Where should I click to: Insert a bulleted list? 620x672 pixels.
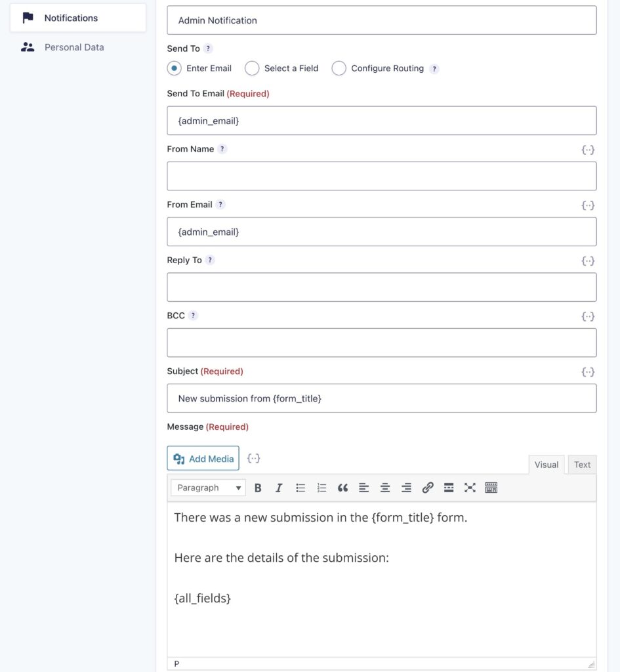[300, 488]
